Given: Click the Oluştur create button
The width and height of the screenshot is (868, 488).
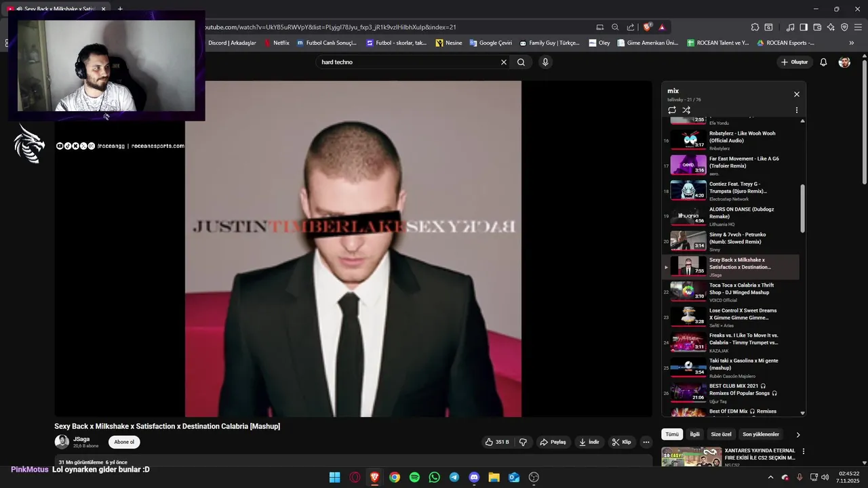Looking at the screenshot, I should point(794,62).
